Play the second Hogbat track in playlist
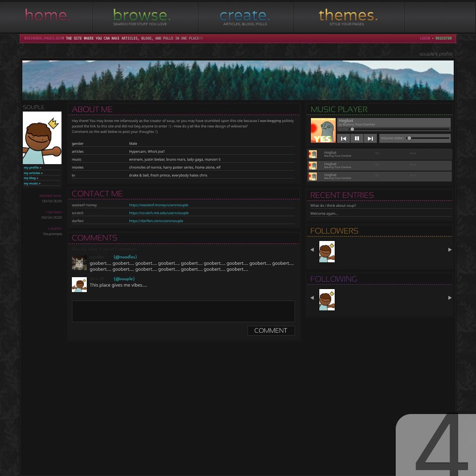476x476 pixels. [379, 166]
